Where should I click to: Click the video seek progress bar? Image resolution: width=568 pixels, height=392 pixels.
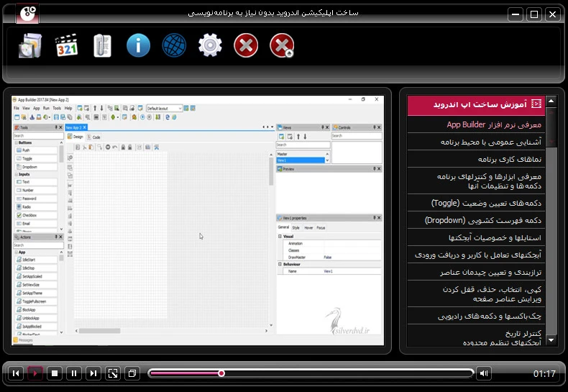coord(311,373)
